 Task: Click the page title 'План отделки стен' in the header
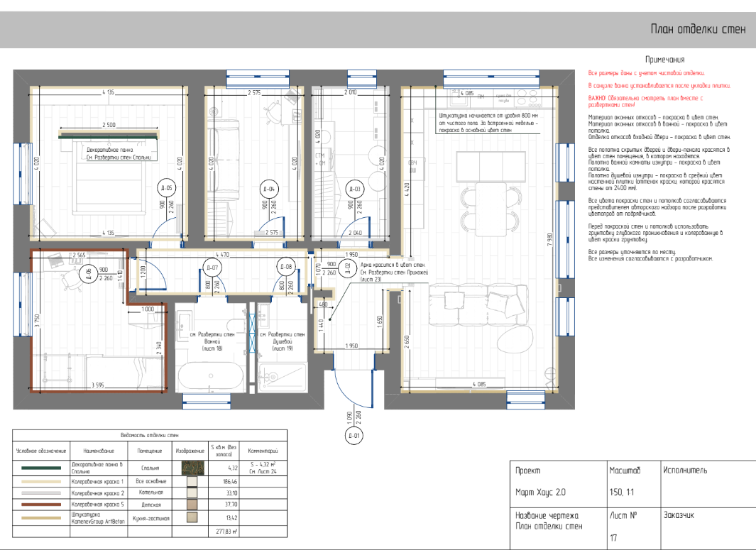(x=698, y=29)
